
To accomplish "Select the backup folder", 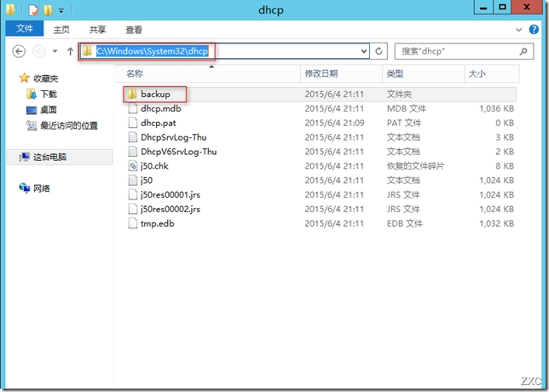I will coord(155,94).
